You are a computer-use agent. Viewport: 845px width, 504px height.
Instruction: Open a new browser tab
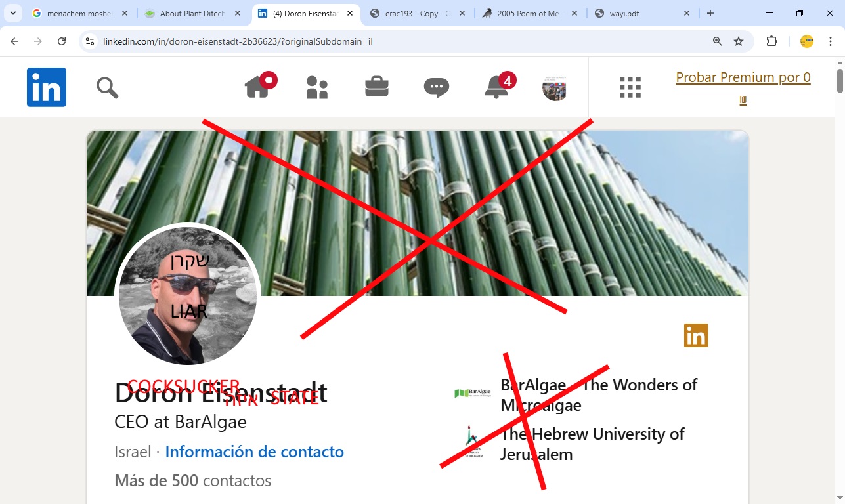[x=710, y=13]
